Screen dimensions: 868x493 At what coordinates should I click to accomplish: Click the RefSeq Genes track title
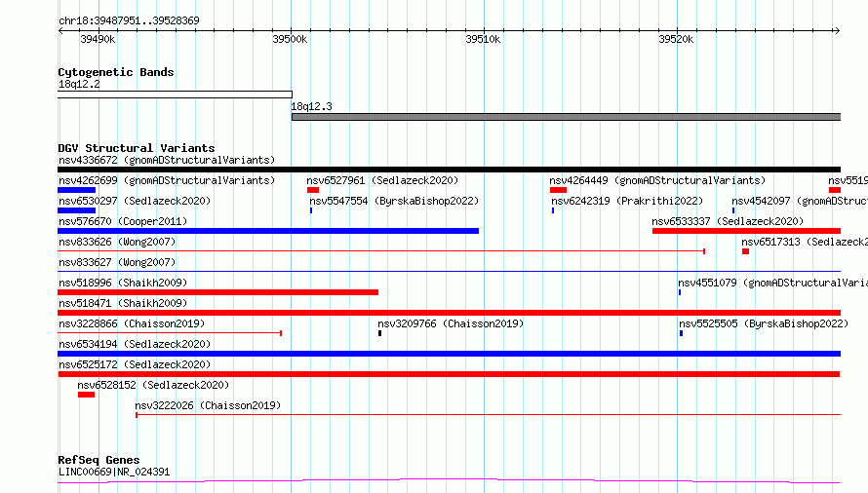pos(99,460)
